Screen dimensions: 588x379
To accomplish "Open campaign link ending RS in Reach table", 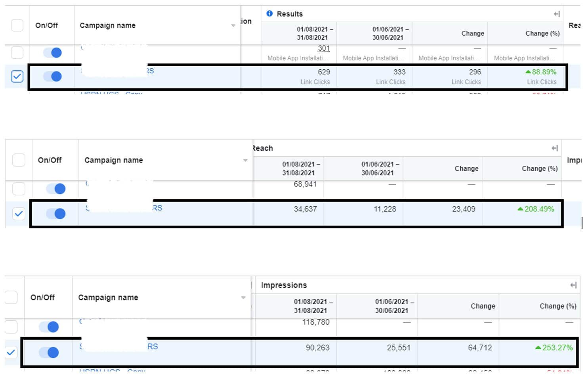I will pyautogui.click(x=157, y=208).
